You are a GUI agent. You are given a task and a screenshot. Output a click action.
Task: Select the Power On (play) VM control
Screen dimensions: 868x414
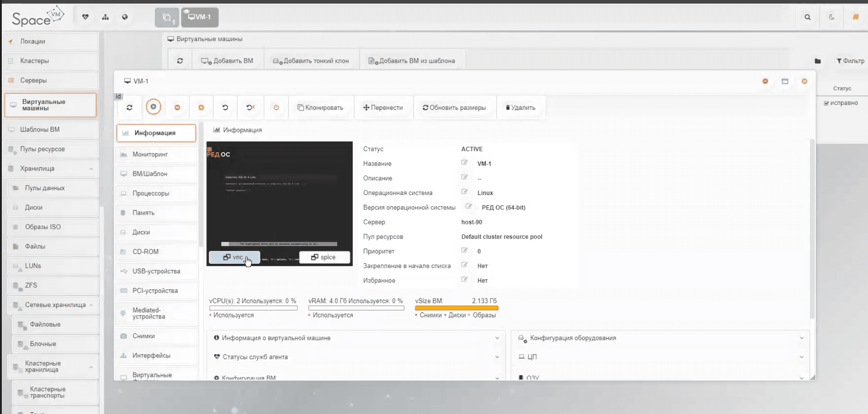pyautogui.click(x=153, y=107)
